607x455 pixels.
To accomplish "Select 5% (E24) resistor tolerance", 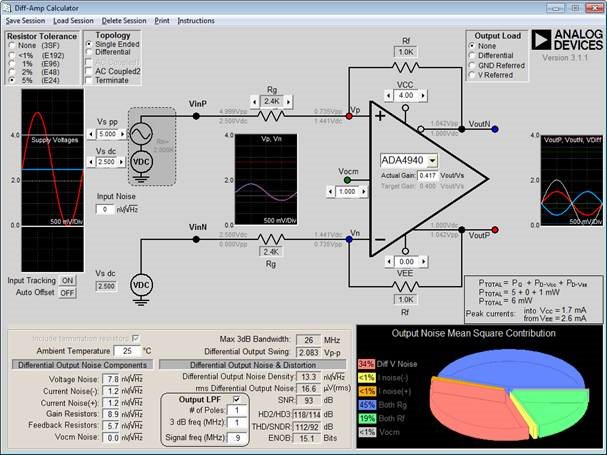I will click(12, 80).
